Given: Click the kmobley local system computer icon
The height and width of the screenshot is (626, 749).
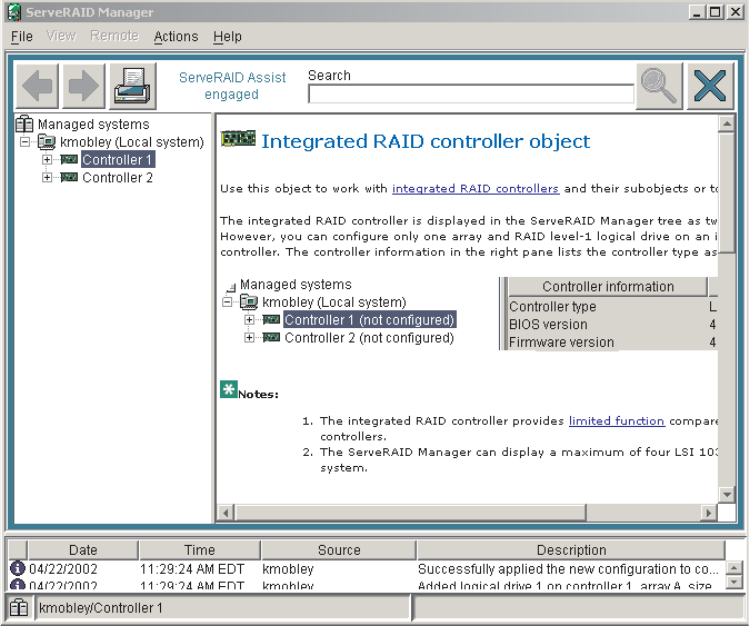Looking at the screenshot, I should click(46, 142).
